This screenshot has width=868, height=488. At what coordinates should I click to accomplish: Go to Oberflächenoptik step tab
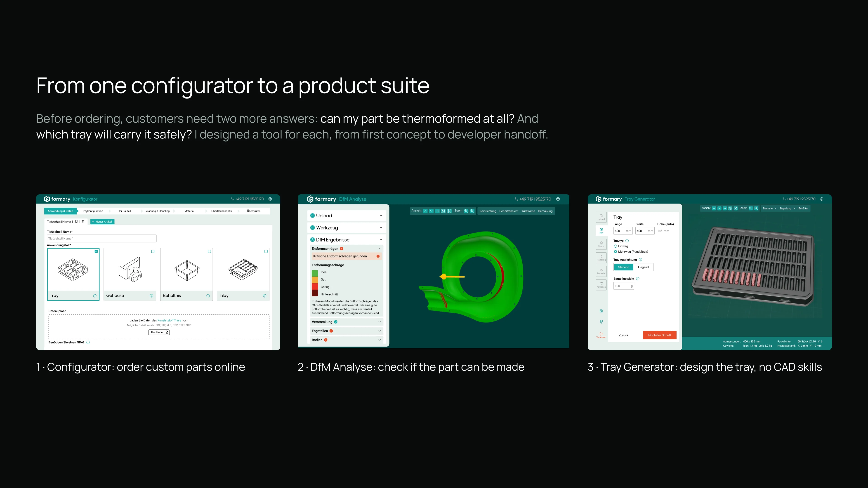click(221, 211)
